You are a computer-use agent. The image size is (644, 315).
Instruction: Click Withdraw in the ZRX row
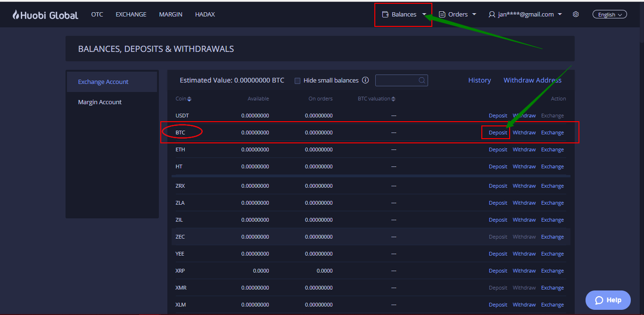[x=524, y=186]
